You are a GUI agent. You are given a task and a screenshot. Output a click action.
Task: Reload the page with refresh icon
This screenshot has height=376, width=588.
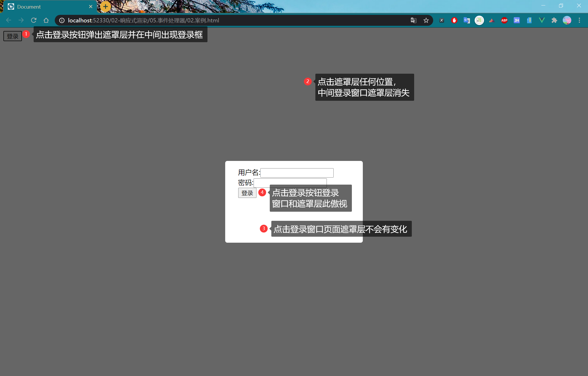34,20
